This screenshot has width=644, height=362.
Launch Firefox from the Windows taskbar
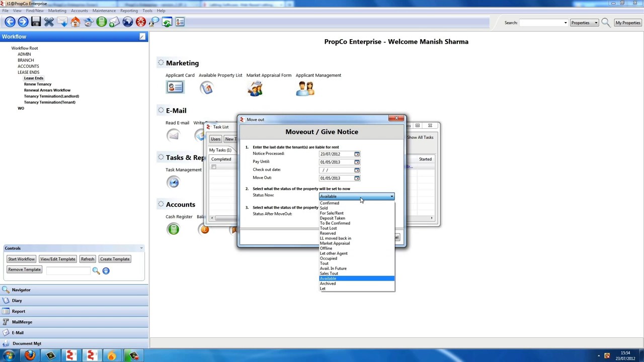click(30, 356)
